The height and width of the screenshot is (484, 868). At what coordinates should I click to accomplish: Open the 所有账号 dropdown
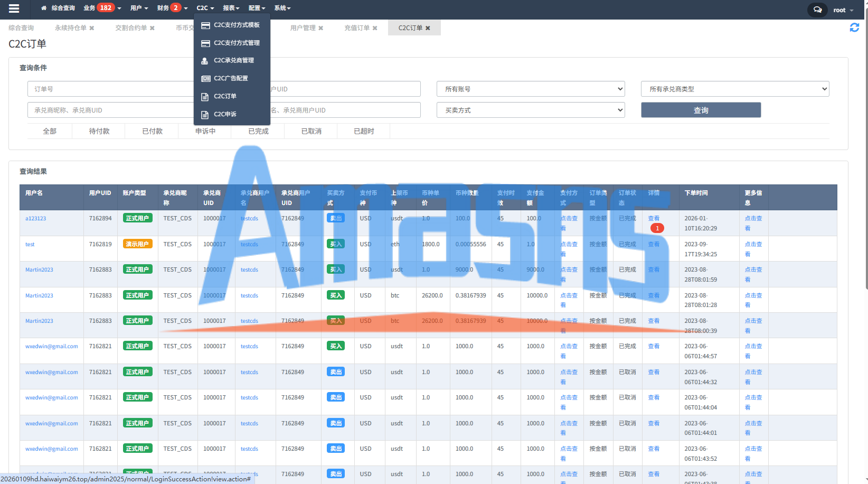pos(531,89)
